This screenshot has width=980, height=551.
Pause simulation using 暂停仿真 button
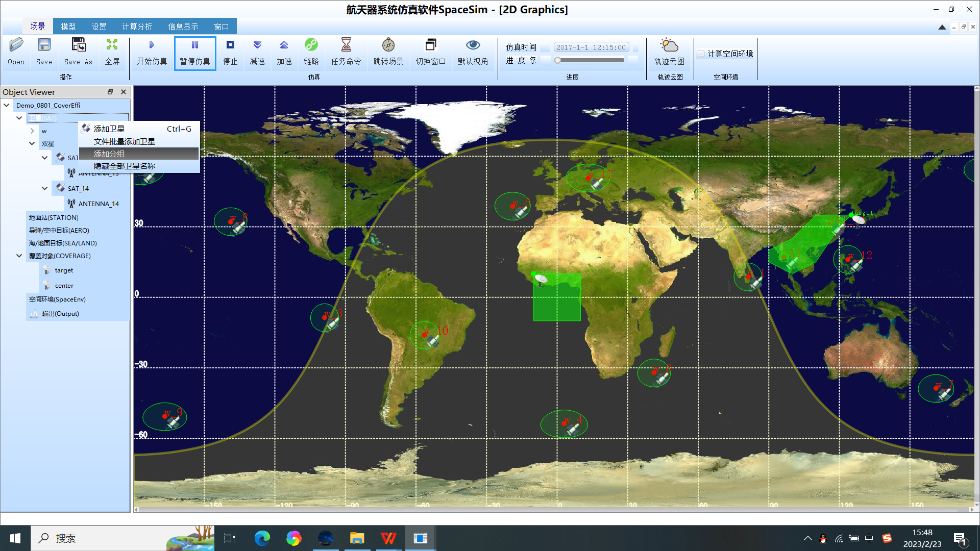click(x=195, y=53)
